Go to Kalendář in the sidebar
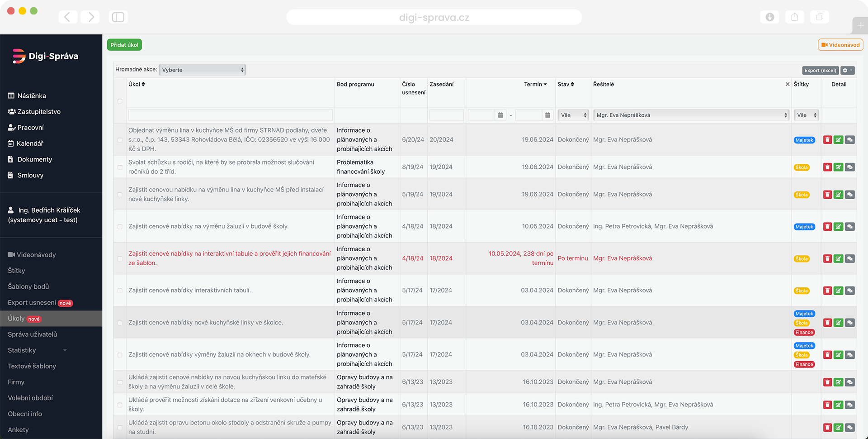 pyautogui.click(x=30, y=143)
